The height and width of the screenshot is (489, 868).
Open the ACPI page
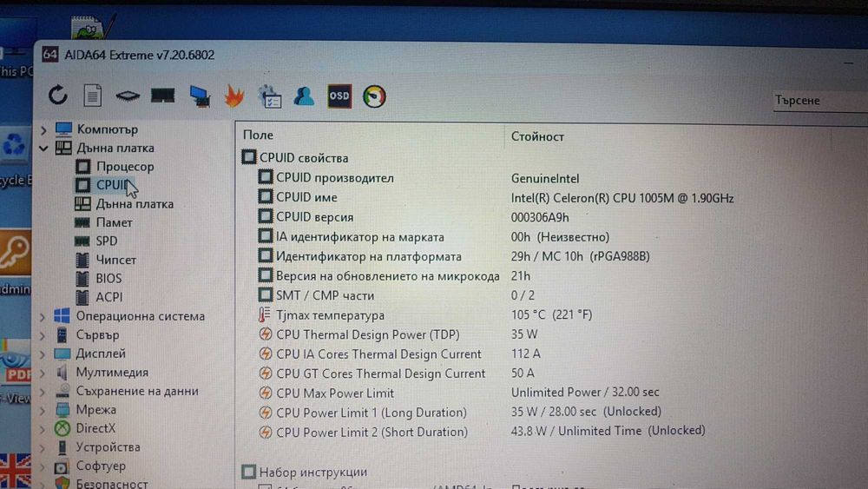(109, 297)
